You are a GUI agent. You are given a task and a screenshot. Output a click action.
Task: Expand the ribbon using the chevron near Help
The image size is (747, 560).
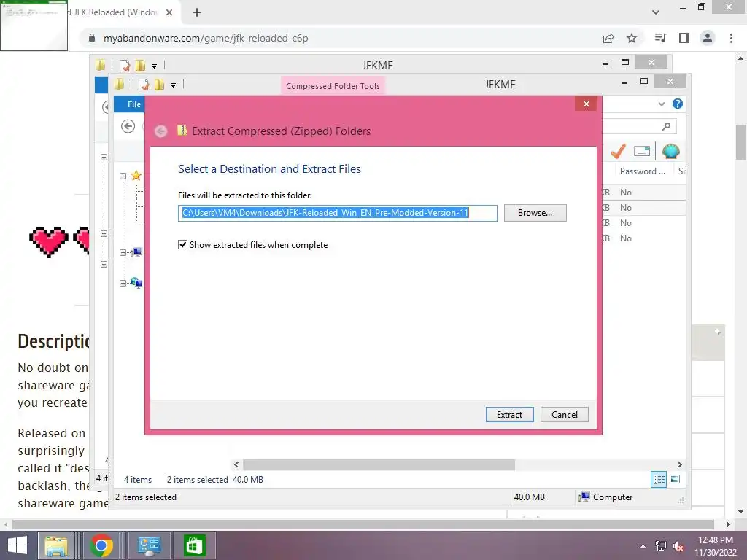pos(661,104)
